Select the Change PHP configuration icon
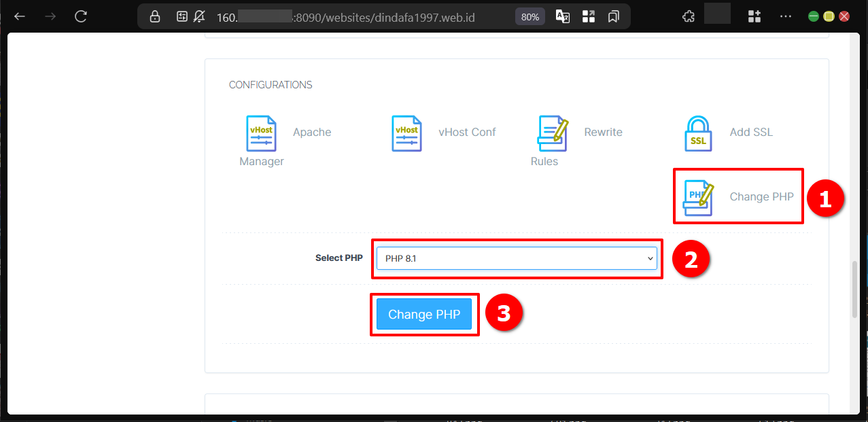Screen dimensions: 868x422 click(697, 196)
